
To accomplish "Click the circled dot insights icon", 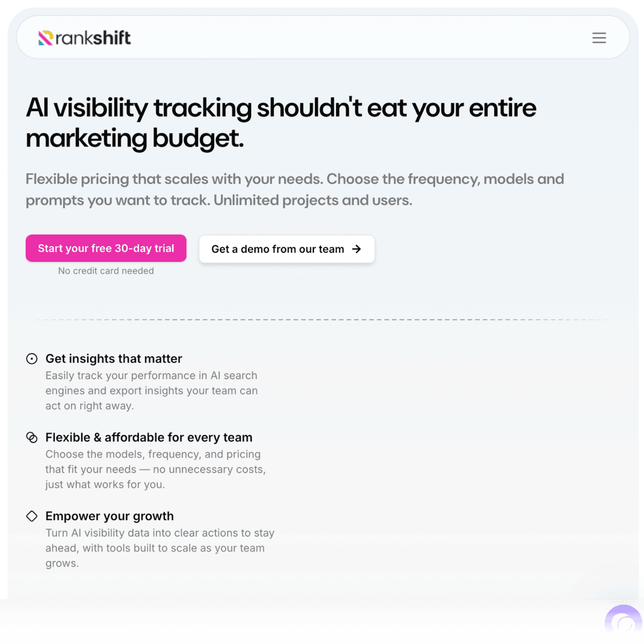I will 32,358.
